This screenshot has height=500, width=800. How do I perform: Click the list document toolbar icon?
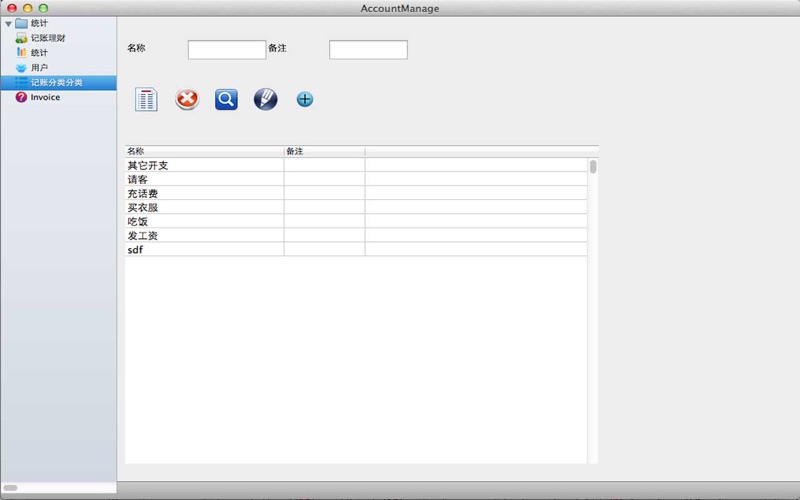pos(146,99)
